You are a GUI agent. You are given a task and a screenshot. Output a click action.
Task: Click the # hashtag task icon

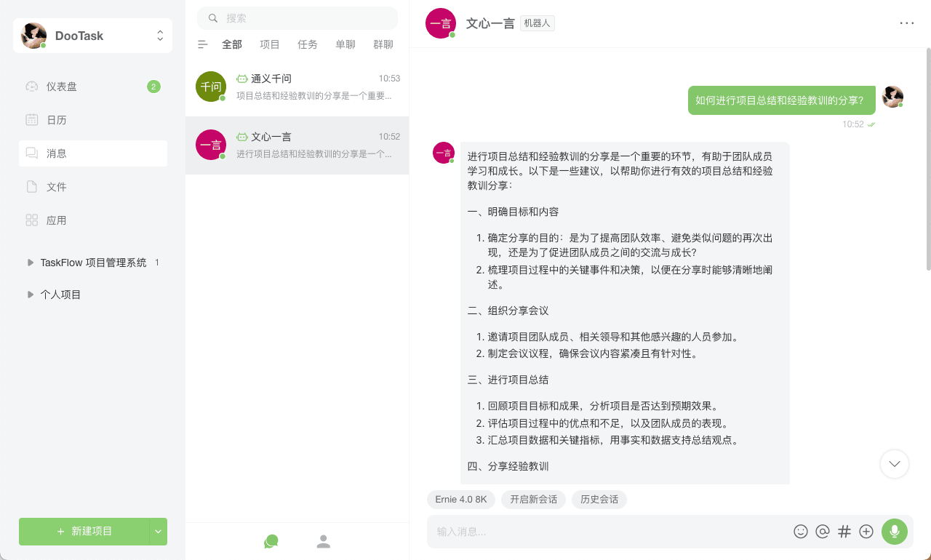click(x=844, y=532)
